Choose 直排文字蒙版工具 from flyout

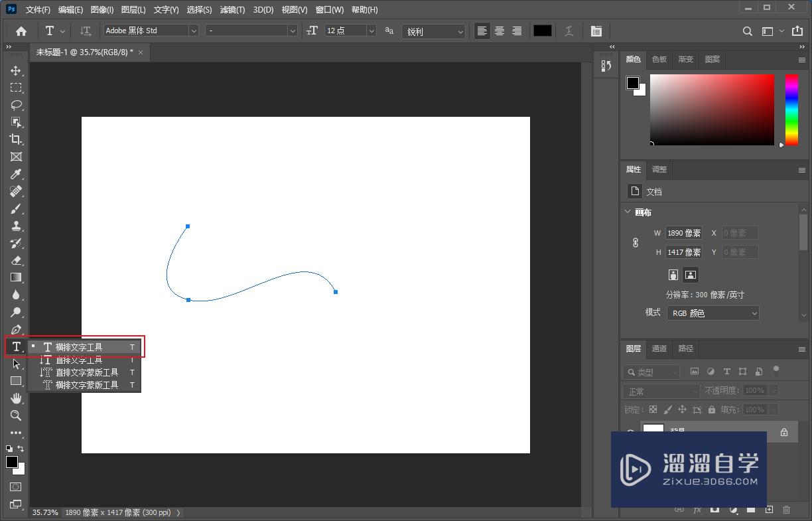pyautogui.click(x=84, y=372)
